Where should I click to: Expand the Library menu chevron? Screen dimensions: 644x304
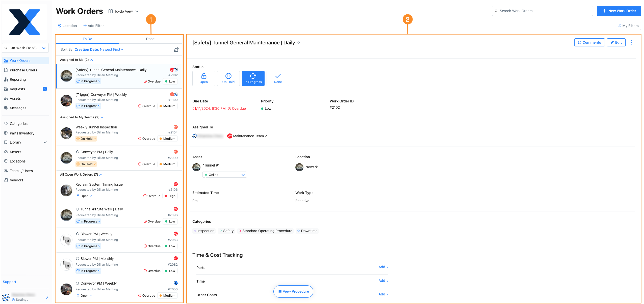pyautogui.click(x=45, y=143)
